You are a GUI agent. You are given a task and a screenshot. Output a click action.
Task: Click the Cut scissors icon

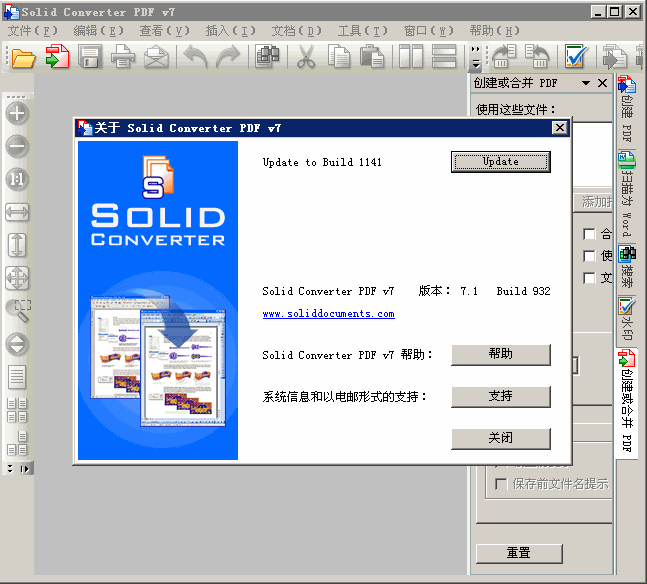point(306,57)
